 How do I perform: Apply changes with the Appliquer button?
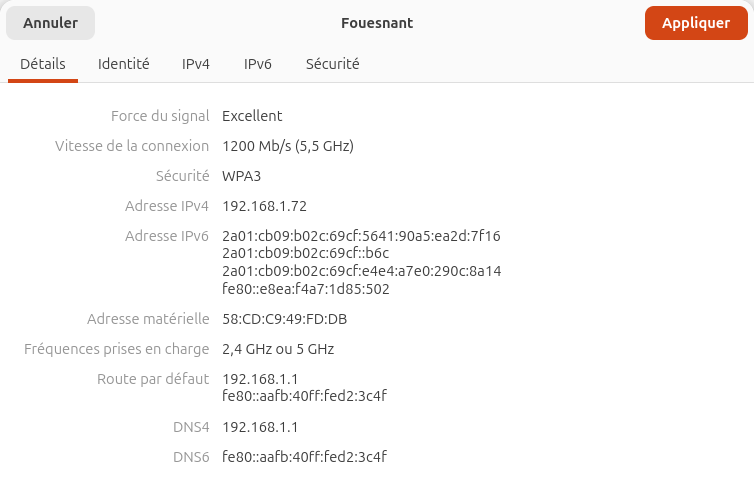coord(696,23)
